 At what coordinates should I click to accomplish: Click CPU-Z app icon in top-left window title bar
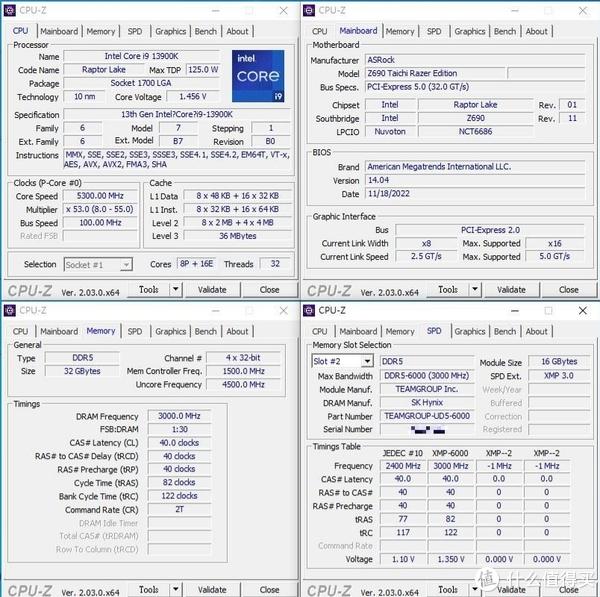point(10,11)
